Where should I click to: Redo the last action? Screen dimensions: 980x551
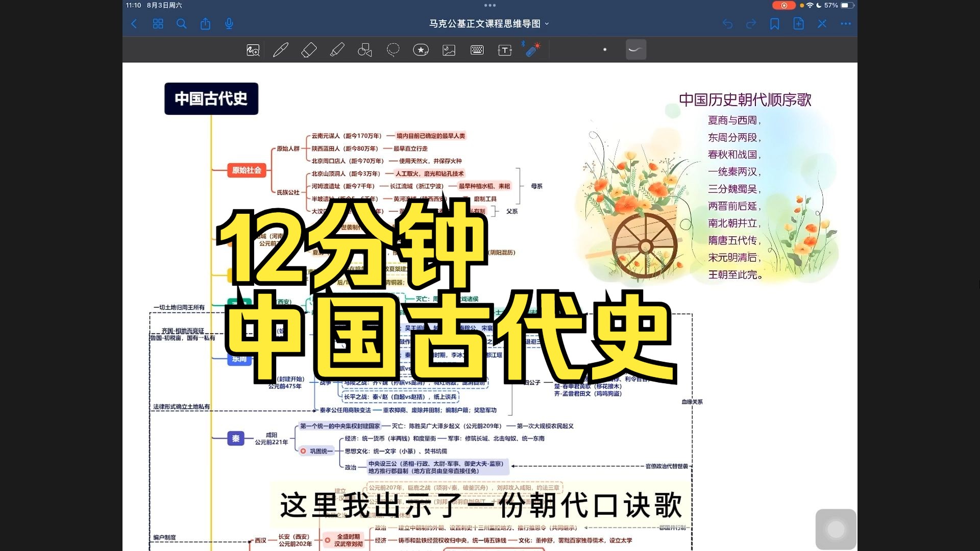751,23
